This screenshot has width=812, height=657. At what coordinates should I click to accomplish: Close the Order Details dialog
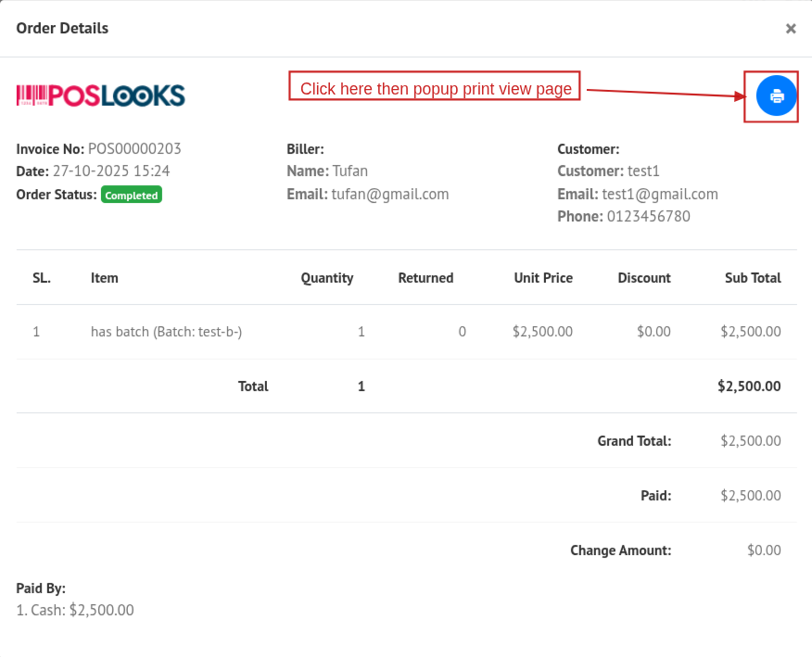click(791, 29)
